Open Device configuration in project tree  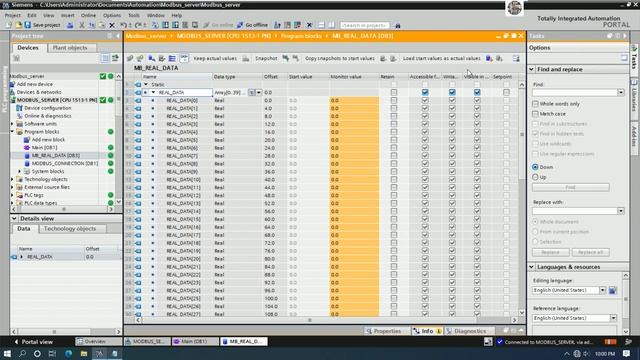click(47, 108)
